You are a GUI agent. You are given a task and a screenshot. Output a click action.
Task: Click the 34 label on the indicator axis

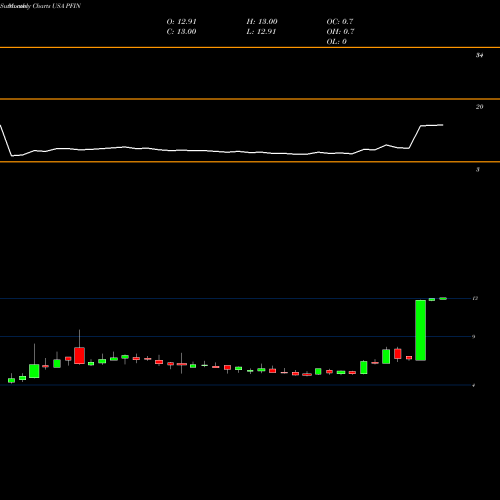tap(479, 55)
